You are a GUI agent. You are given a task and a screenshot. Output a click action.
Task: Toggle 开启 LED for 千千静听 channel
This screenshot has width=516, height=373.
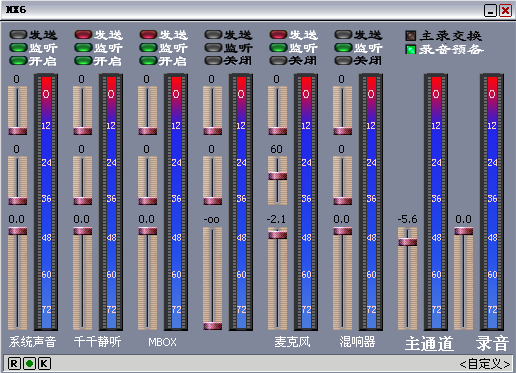click(x=83, y=61)
